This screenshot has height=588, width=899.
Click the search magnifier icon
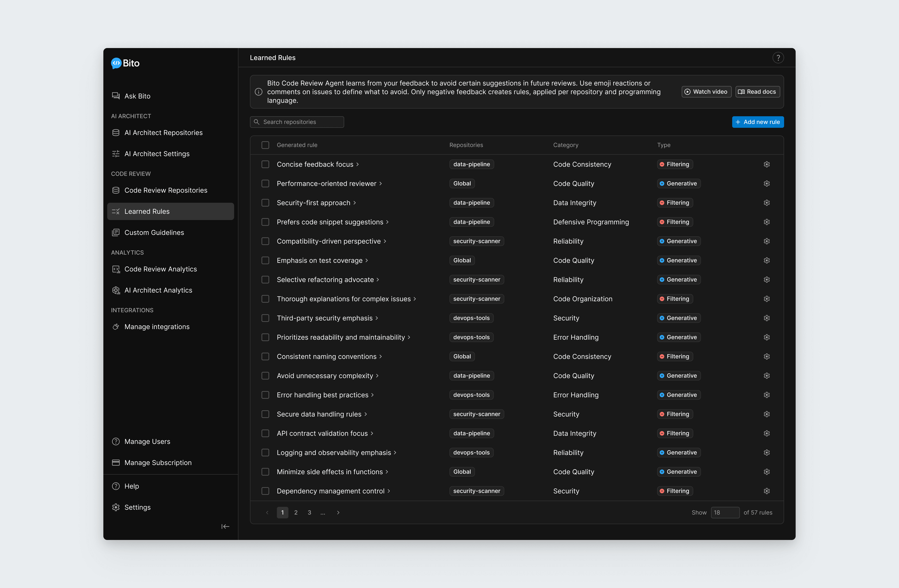click(256, 122)
